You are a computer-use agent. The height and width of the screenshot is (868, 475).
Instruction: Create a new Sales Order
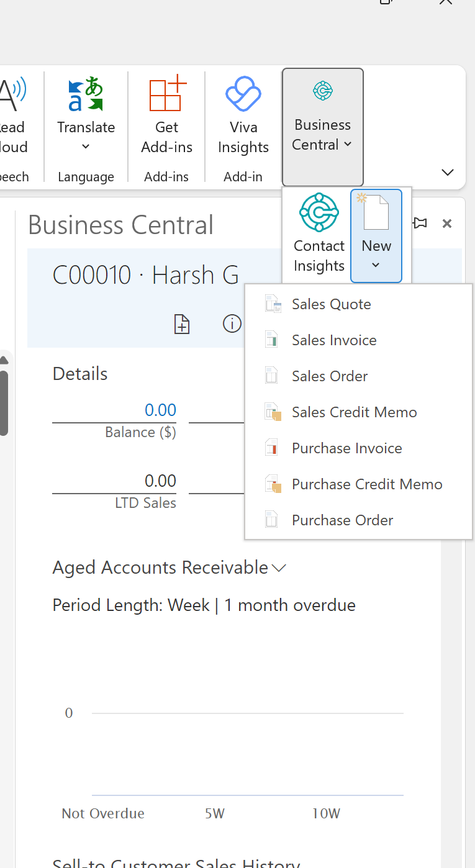click(330, 376)
